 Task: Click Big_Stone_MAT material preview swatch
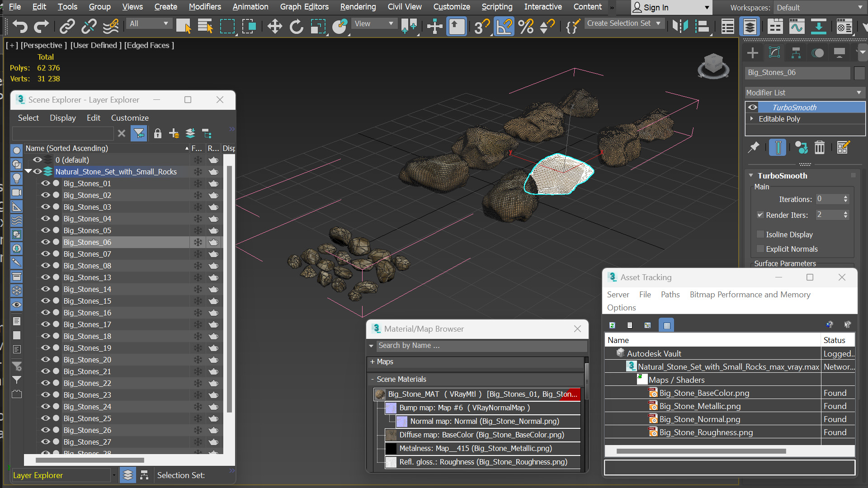click(380, 394)
